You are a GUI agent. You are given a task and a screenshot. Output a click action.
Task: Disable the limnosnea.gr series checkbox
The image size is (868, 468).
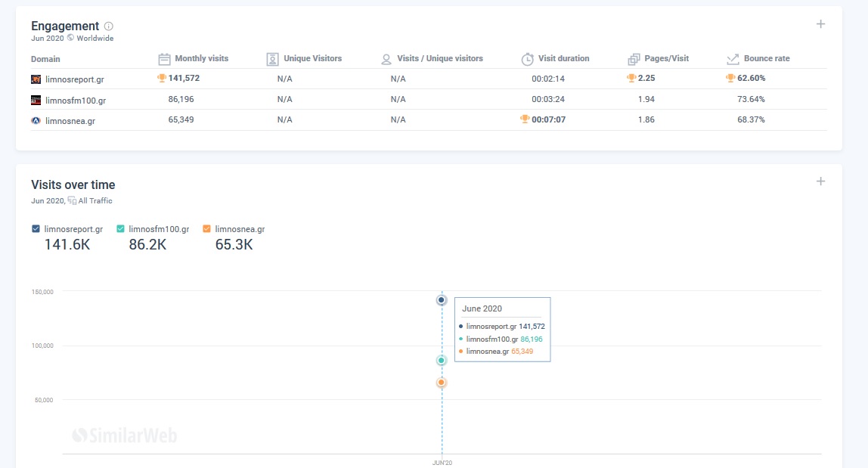(206, 229)
